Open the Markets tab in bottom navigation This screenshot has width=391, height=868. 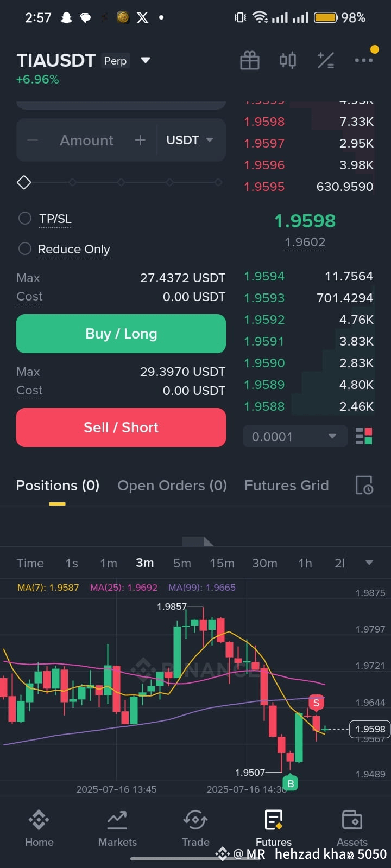coord(117,828)
